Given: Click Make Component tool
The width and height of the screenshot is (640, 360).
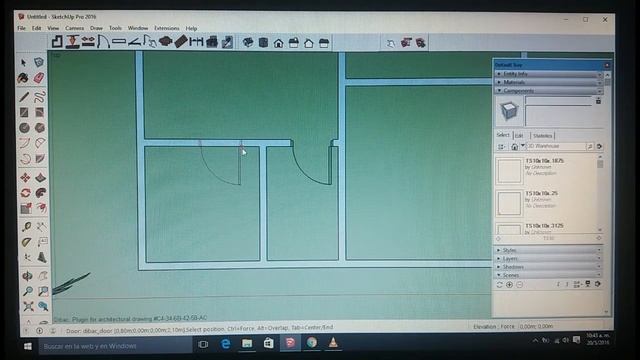Looking at the screenshot, I should pyautogui.click(x=39, y=62).
